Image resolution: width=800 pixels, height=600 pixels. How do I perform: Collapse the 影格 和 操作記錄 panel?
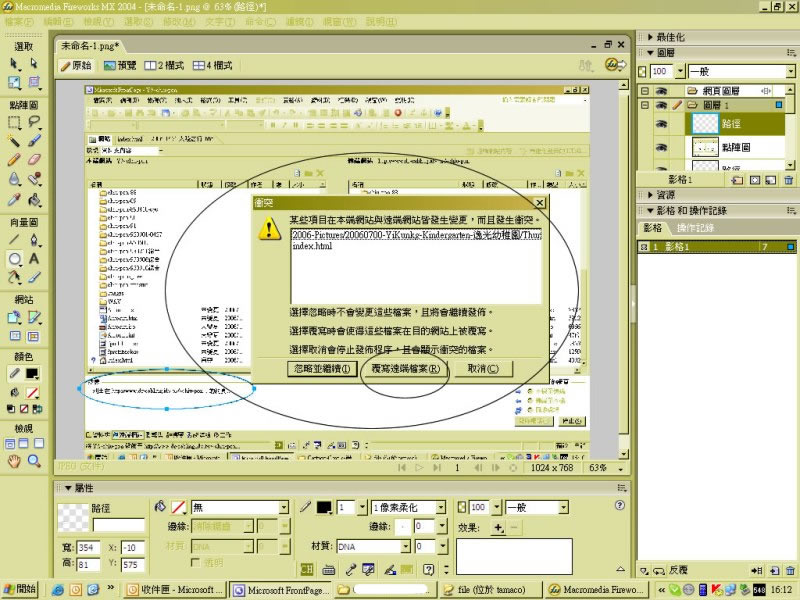pos(651,210)
